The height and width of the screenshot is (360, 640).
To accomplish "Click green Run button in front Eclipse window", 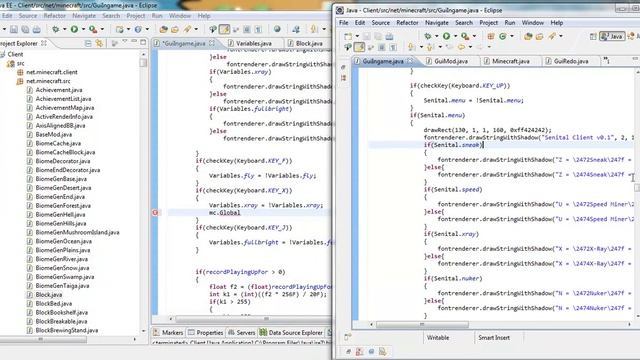I will pyautogui.click(x=446, y=36).
